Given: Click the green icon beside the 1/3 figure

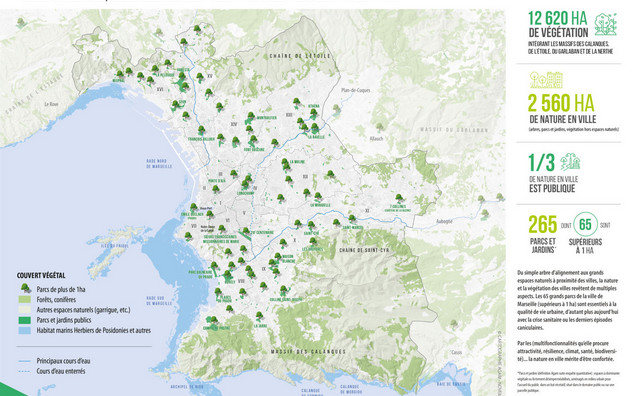Looking at the screenshot, I should click(570, 161).
